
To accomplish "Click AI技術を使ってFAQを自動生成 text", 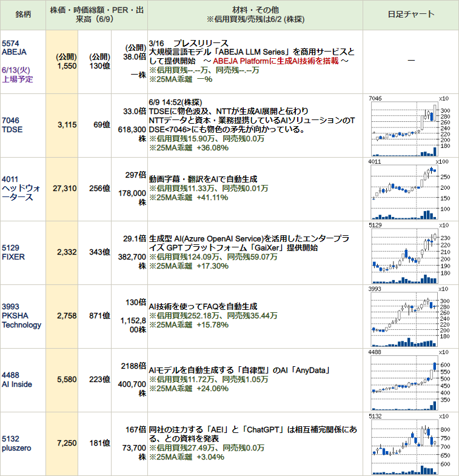I will [x=203, y=306].
